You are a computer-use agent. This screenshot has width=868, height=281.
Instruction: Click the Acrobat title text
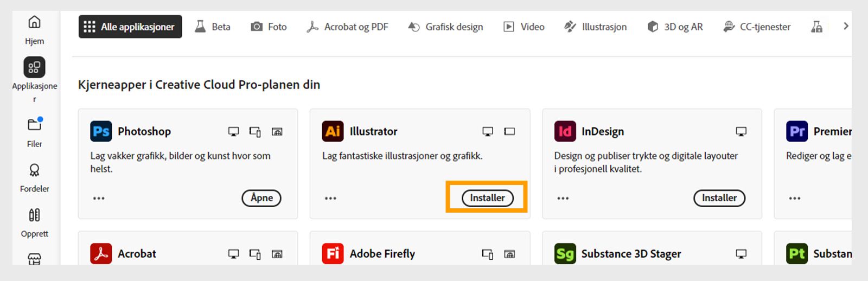coord(137,253)
